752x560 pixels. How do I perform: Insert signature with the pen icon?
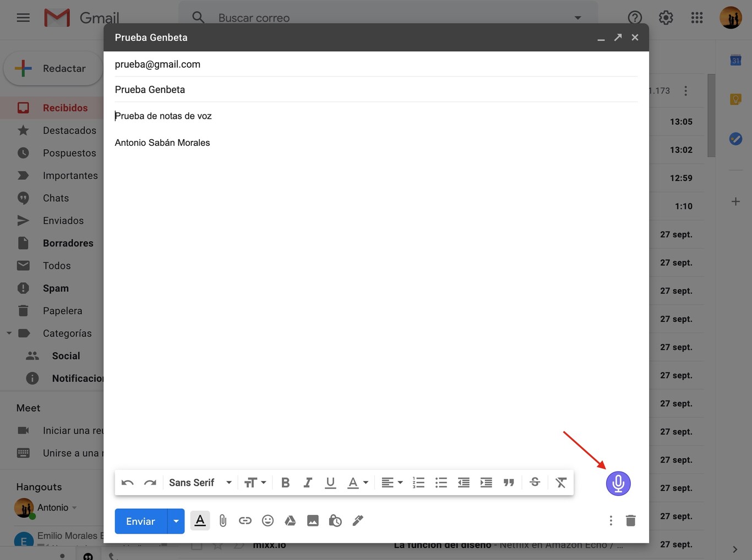click(358, 520)
